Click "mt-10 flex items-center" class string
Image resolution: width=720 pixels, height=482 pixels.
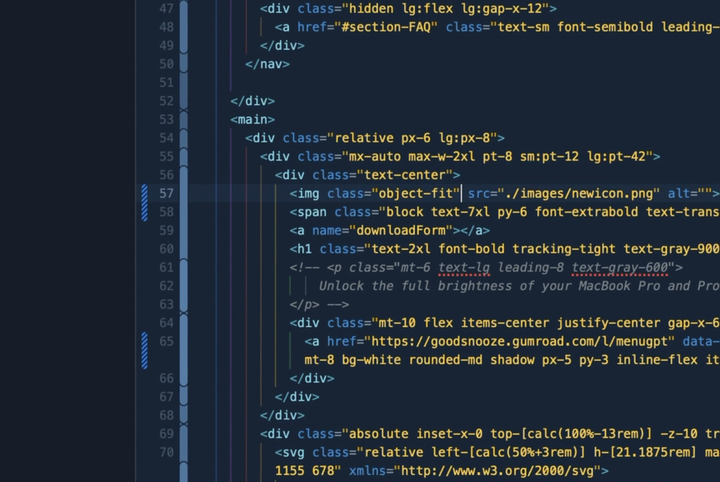(x=463, y=323)
